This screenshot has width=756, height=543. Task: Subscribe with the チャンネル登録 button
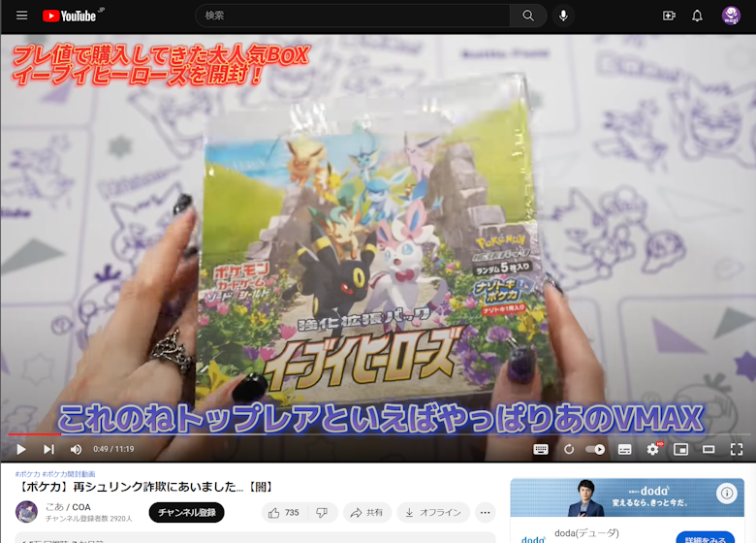click(187, 512)
